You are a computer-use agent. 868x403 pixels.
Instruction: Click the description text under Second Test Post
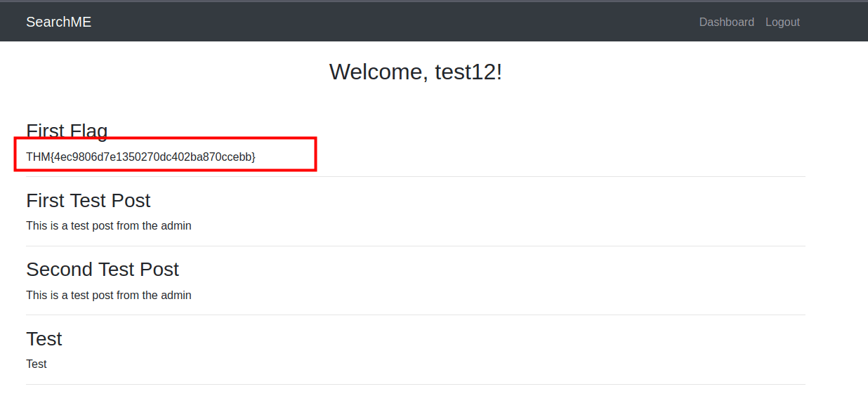[108, 295]
